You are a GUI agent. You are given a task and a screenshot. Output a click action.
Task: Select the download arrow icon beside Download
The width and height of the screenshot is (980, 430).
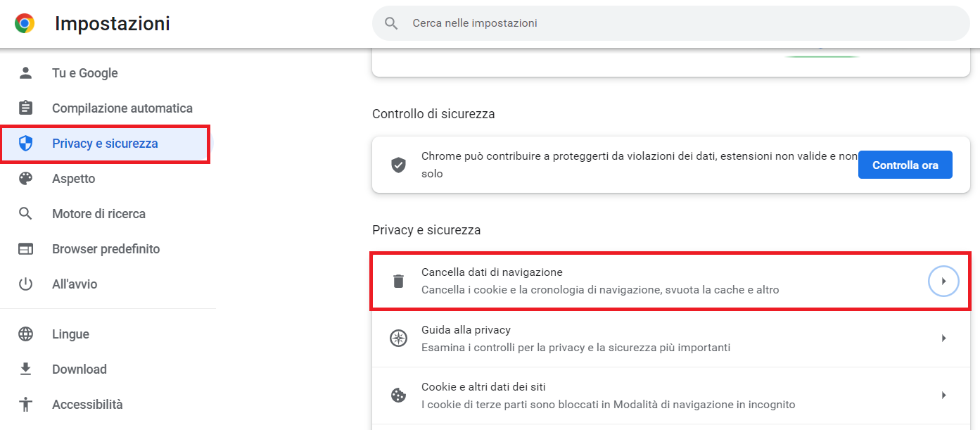[26, 369]
